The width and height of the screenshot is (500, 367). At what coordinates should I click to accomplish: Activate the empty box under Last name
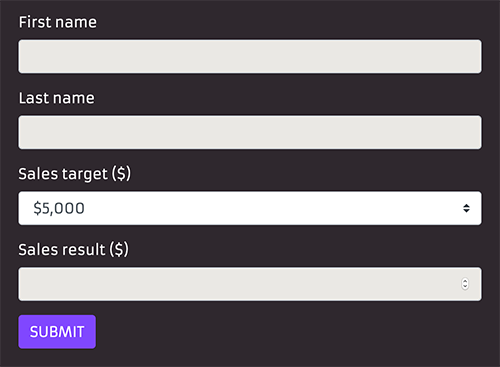pos(250,132)
